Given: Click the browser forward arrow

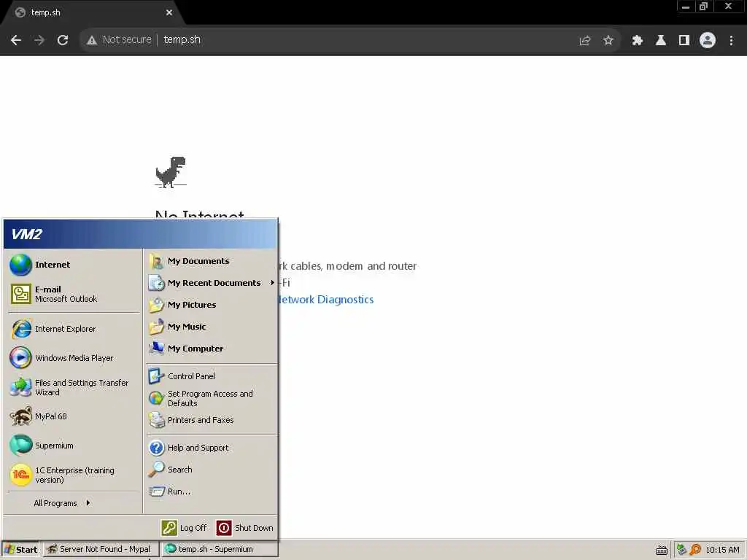Looking at the screenshot, I should [39, 40].
